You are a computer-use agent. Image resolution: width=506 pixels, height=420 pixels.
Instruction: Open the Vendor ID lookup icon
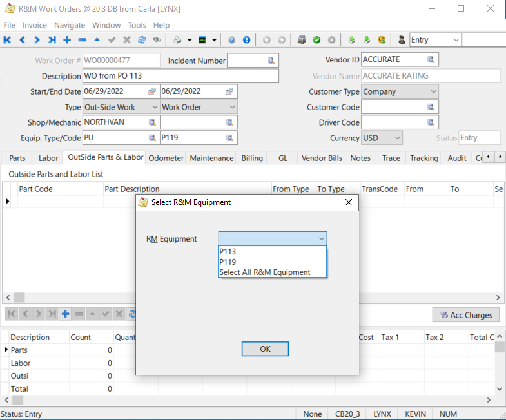click(431, 60)
